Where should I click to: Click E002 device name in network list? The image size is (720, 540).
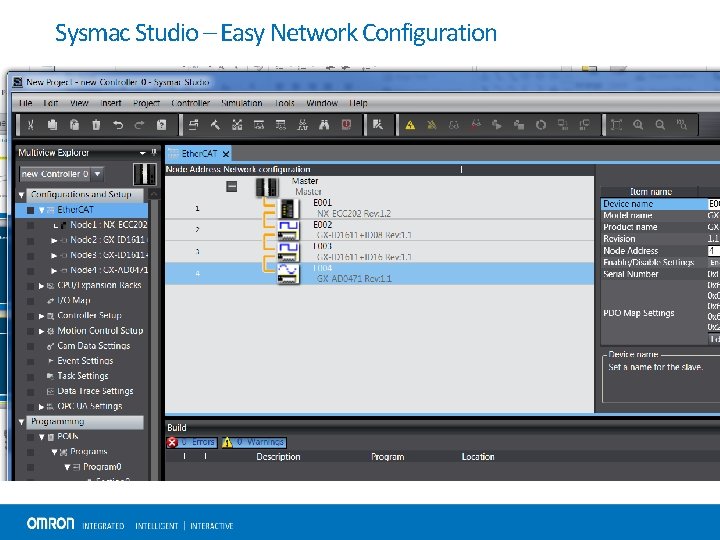pos(322,225)
